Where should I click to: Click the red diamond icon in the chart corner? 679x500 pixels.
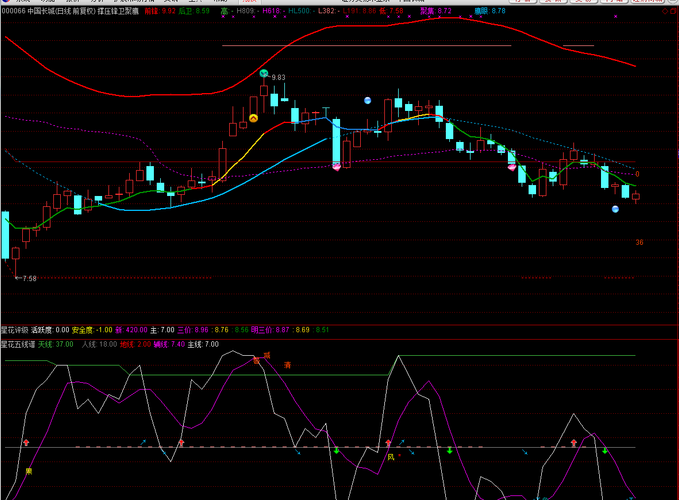(665, 11)
